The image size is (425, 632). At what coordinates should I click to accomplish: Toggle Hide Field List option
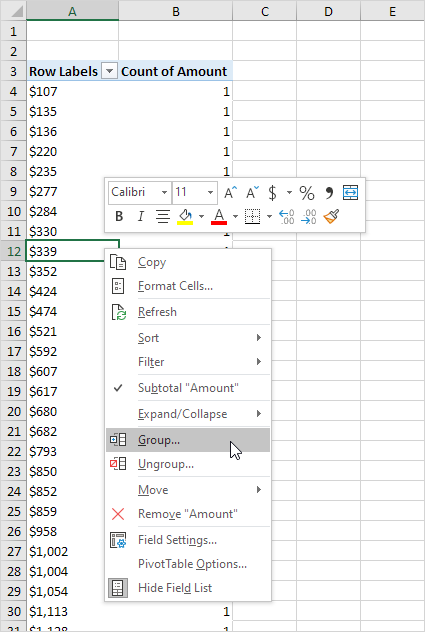tap(188, 588)
